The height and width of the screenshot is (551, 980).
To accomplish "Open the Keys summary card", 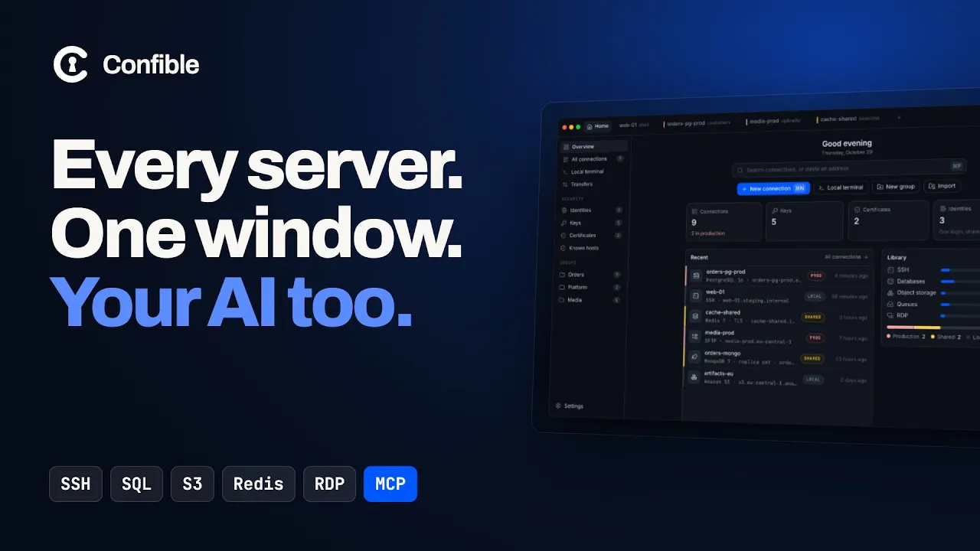I will 804,221.
